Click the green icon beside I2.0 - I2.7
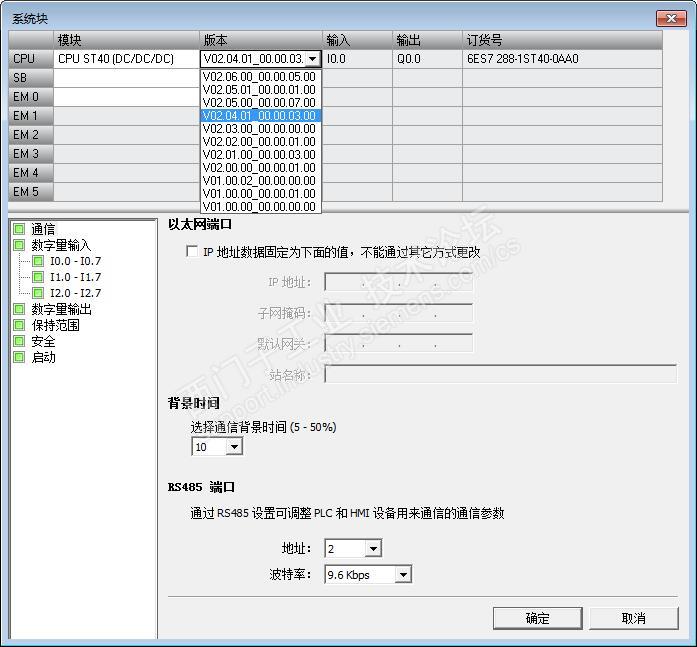This screenshot has height=647, width=697. pos(38,293)
